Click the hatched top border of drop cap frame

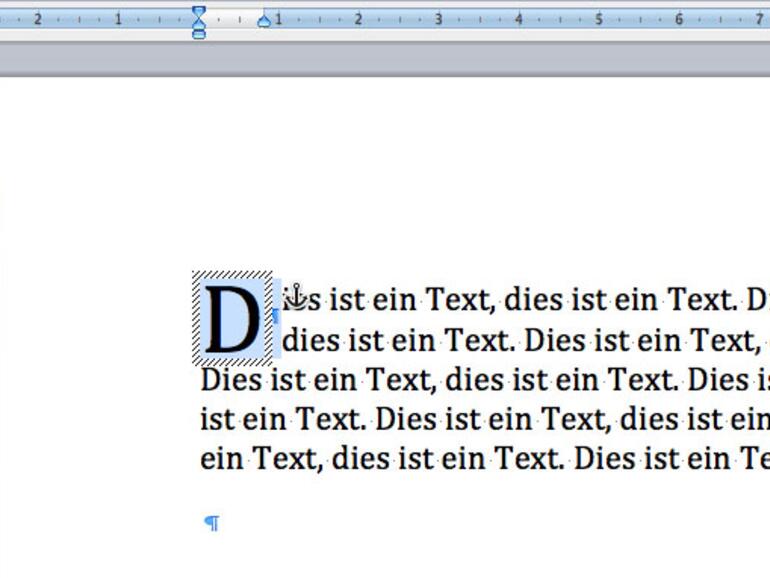pyautogui.click(x=232, y=275)
